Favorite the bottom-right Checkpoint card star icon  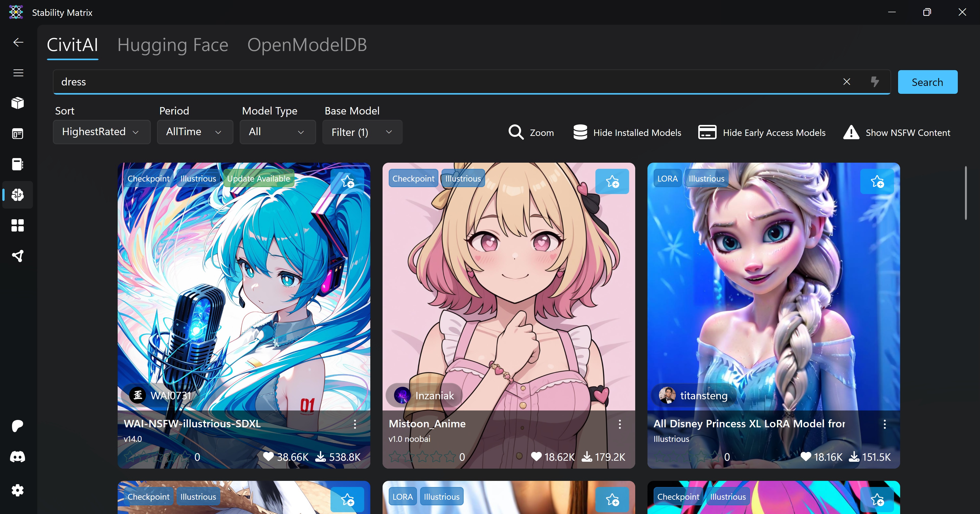pos(877,499)
